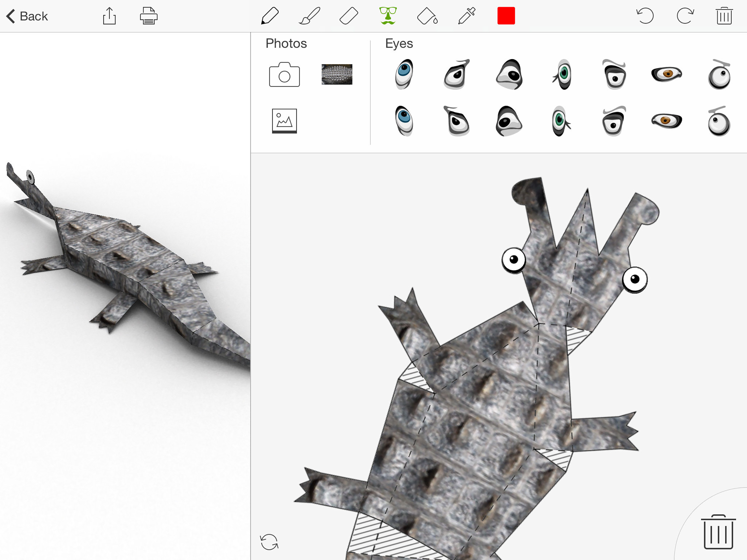
Task: Select the pencil drawing tool
Action: pos(270,16)
